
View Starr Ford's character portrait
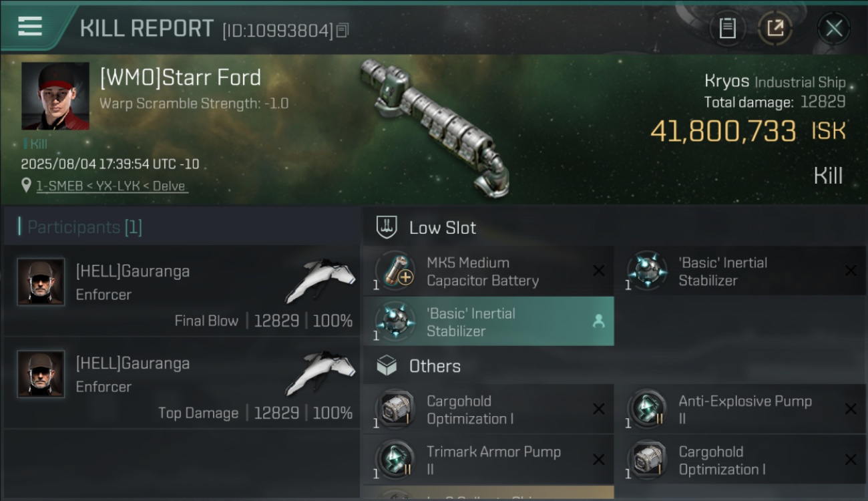coord(55,96)
